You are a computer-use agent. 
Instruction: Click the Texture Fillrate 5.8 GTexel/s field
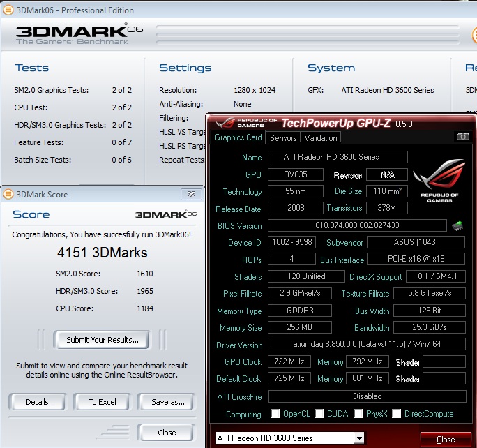point(430,293)
